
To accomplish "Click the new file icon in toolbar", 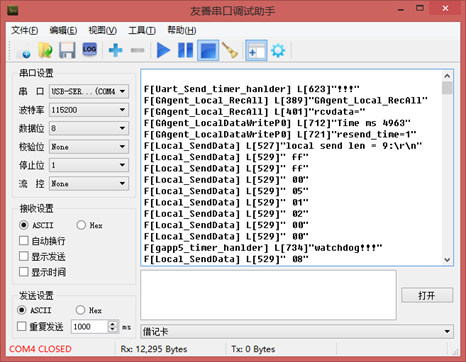I will 24,50.
